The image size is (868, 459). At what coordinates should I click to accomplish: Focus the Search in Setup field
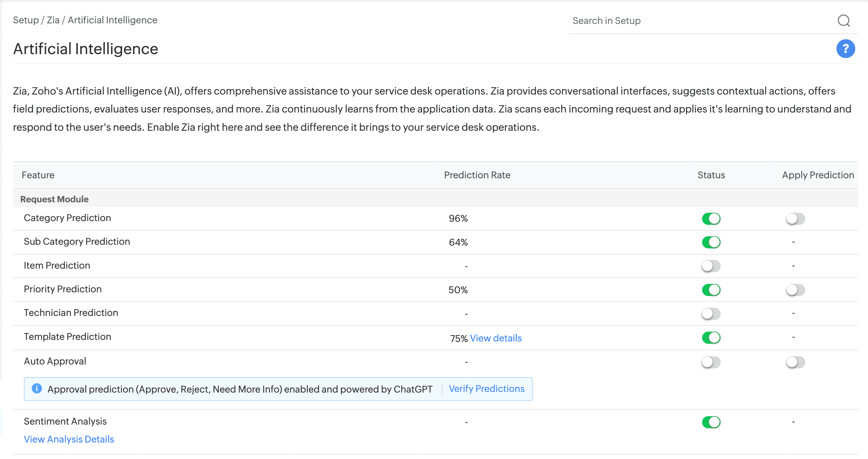pyautogui.click(x=701, y=21)
